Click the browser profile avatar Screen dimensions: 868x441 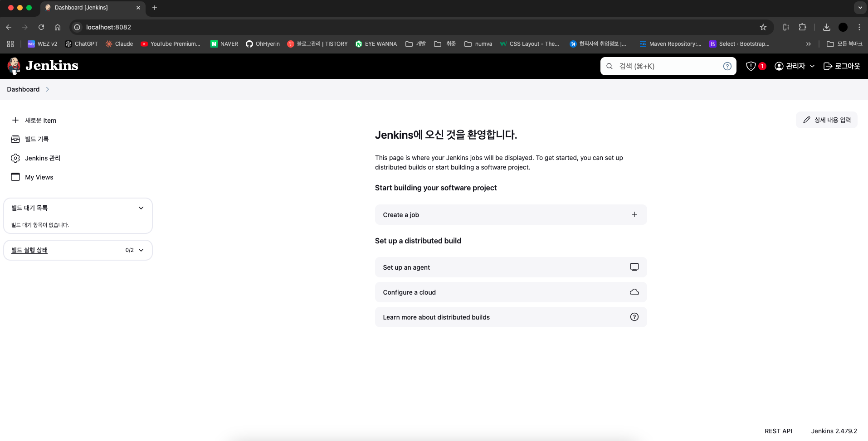point(843,27)
